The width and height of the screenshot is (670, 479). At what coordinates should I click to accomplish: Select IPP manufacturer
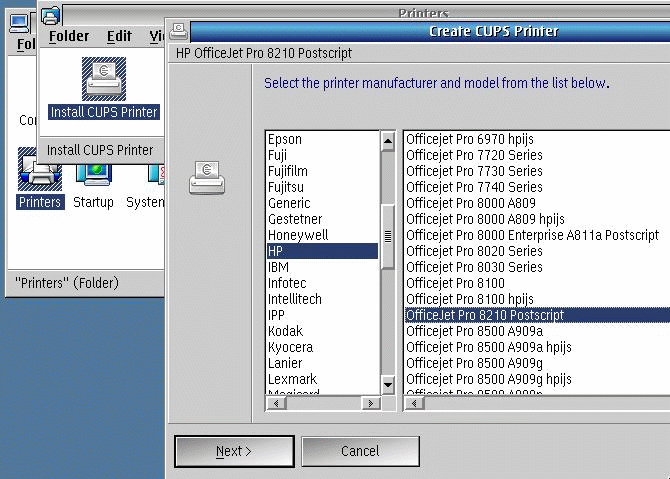(x=322, y=315)
